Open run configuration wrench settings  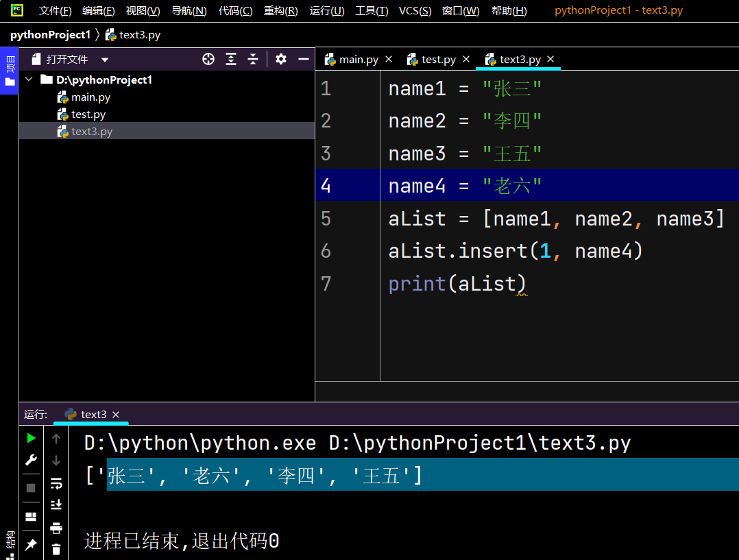tap(31, 461)
